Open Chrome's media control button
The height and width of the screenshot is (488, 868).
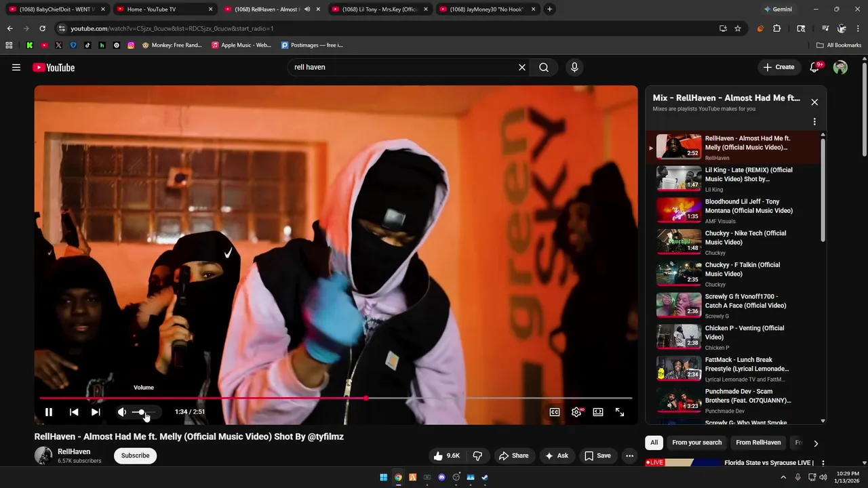(825, 28)
